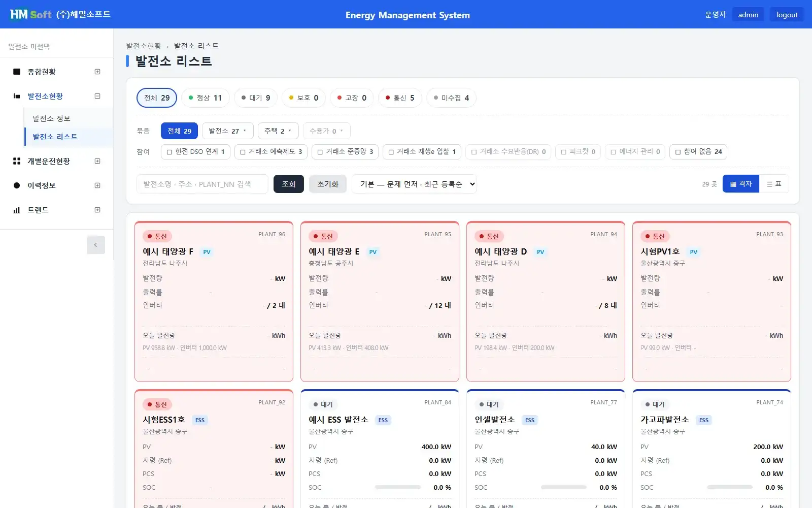Open 발전소 27 group dropdown

click(x=228, y=131)
